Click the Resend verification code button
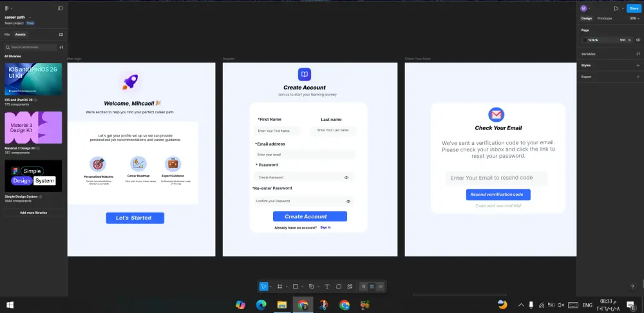 point(498,194)
